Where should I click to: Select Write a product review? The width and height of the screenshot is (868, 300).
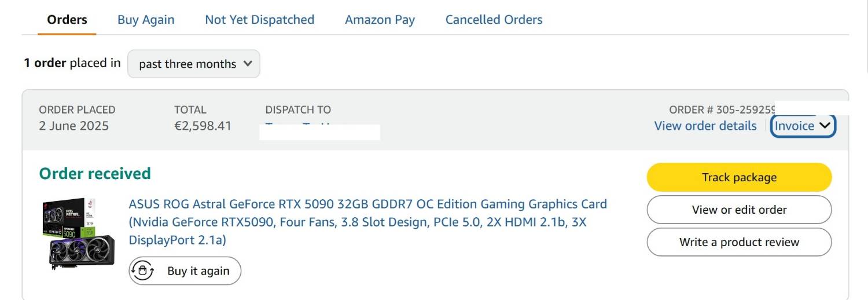(x=739, y=242)
